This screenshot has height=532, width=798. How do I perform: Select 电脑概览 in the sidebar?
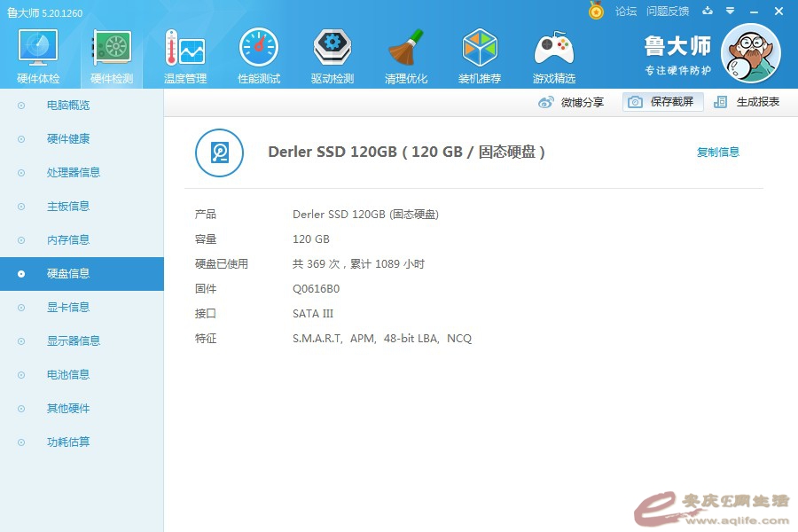(x=68, y=106)
